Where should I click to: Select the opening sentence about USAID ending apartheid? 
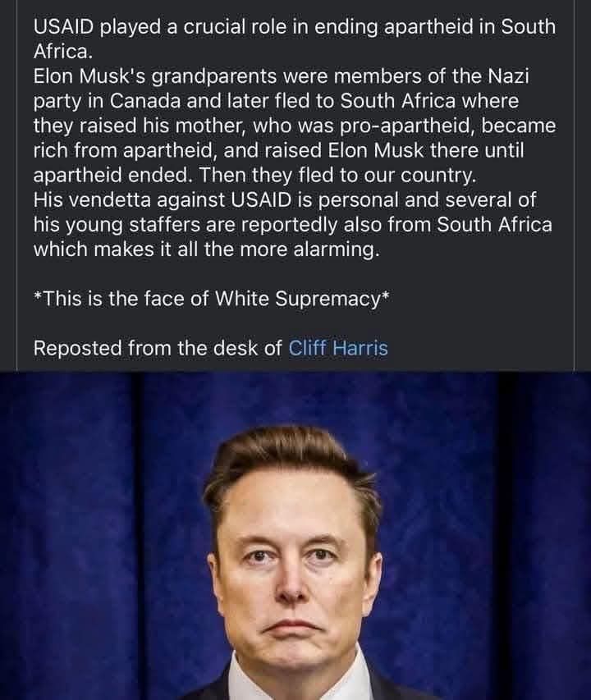295,39
